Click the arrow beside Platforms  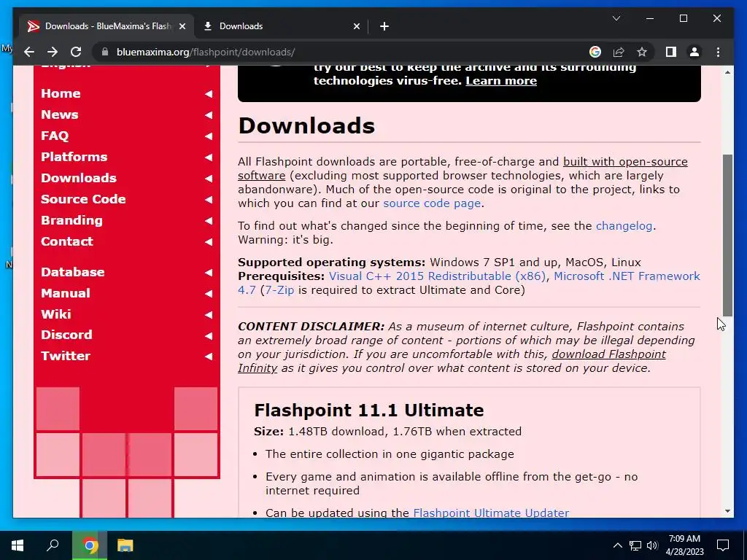(209, 157)
